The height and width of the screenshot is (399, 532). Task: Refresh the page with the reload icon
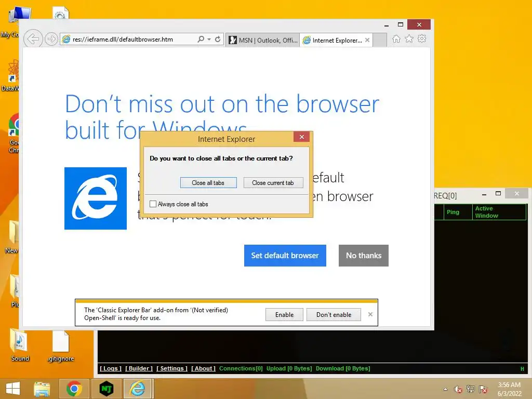point(218,39)
